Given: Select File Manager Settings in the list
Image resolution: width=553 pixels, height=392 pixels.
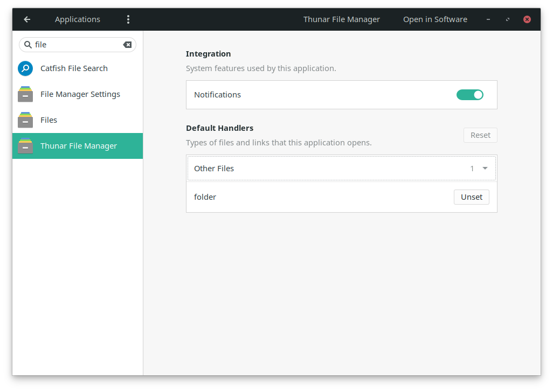Looking at the screenshot, I should pyautogui.click(x=80, y=94).
